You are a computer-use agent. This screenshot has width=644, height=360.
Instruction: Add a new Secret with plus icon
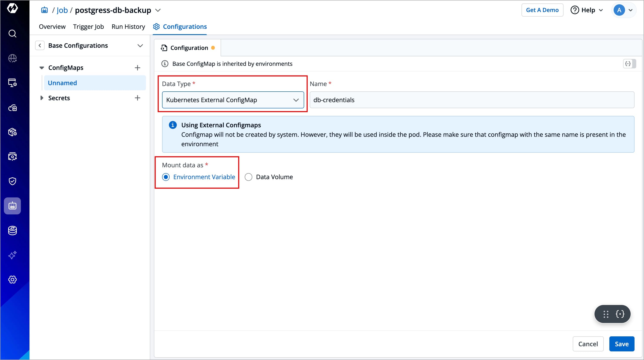[137, 98]
